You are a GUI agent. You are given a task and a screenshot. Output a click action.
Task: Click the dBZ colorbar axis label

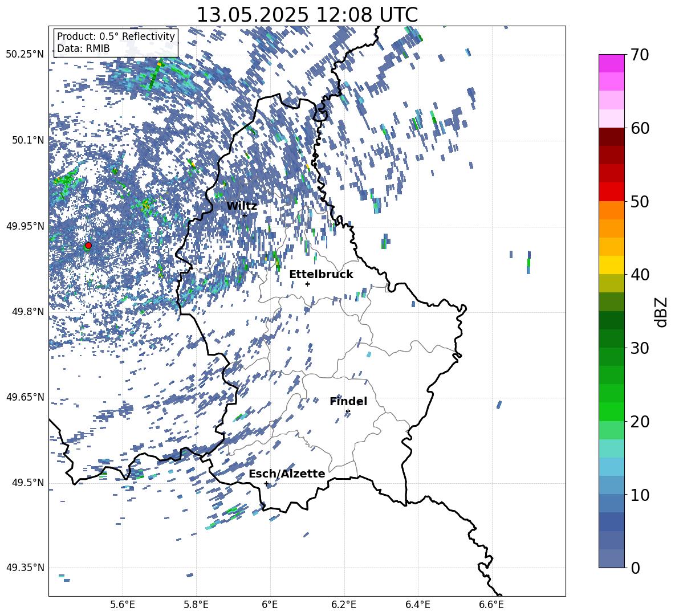click(661, 312)
